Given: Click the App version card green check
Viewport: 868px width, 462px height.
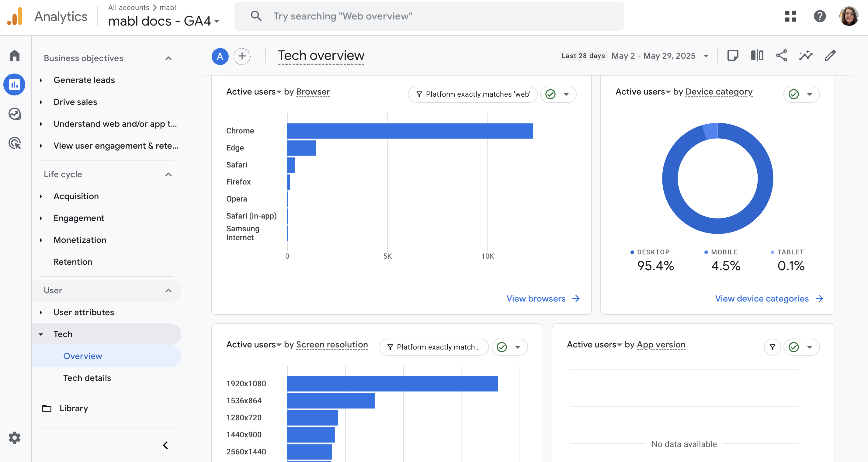Looking at the screenshot, I should tap(793, 347).
